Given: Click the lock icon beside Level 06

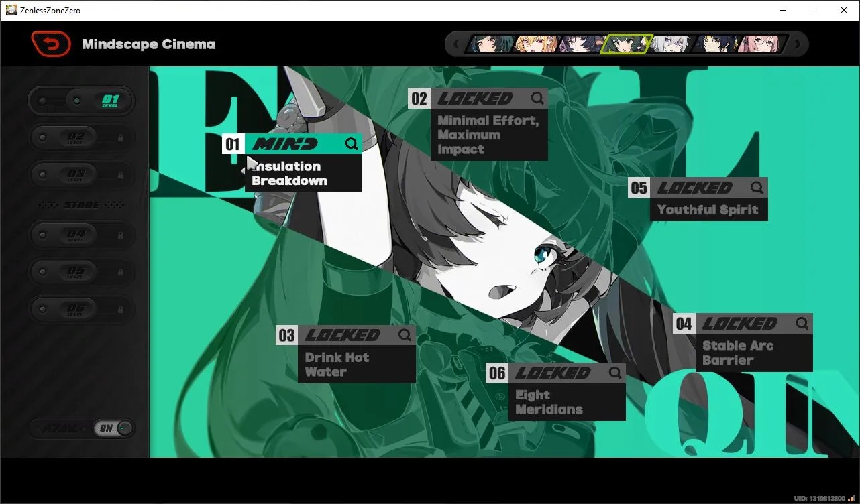Looking at the screenshot, I should [x=121, y=309].
